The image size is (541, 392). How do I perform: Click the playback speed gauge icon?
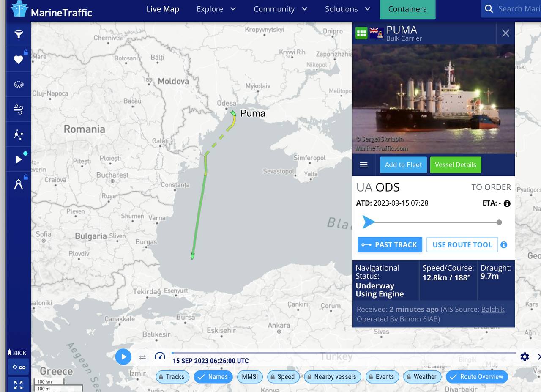(160, 356)
